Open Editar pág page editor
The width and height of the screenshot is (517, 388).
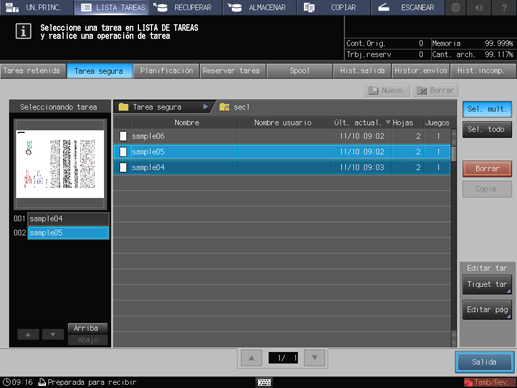click(487, 310)
